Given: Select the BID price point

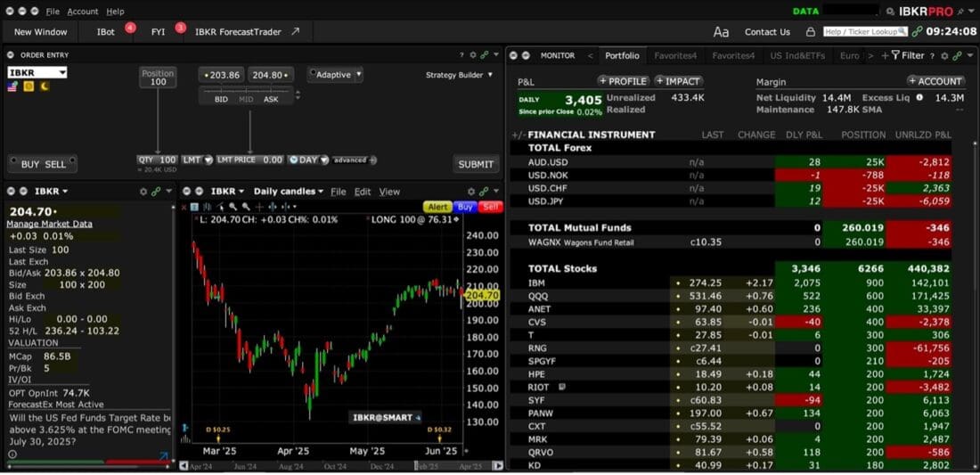Looking at the screenshot, I should tap(221, 99).
